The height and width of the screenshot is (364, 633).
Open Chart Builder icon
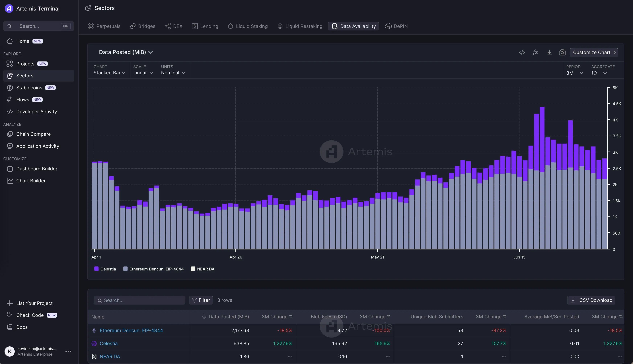point(10,181)
